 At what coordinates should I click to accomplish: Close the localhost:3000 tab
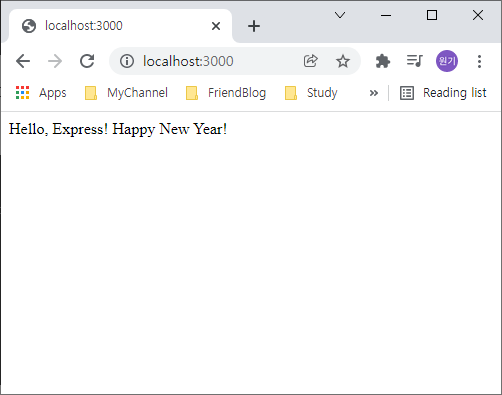point(216,26)
